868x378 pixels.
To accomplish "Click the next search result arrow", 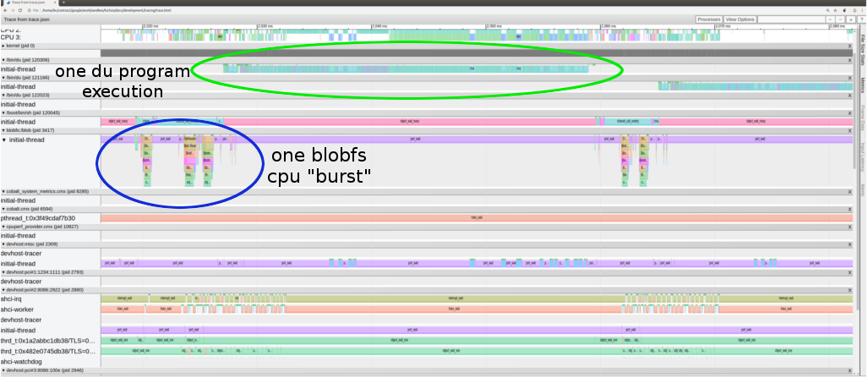I will (x=841, y=19).
